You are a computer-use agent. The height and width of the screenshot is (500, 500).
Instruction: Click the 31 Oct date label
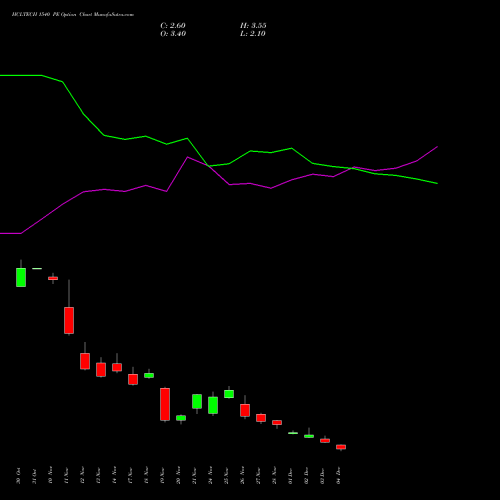coord(34,476)
